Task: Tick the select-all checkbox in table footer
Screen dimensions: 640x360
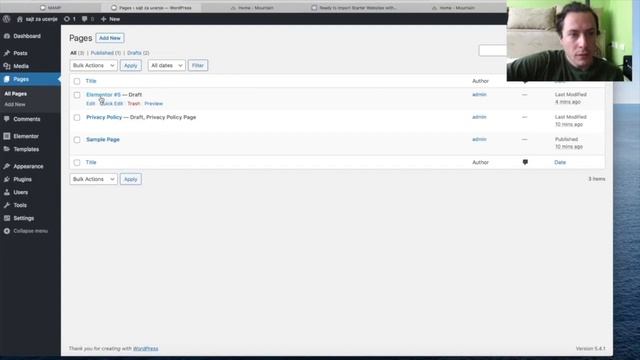Action: [77, 162]
